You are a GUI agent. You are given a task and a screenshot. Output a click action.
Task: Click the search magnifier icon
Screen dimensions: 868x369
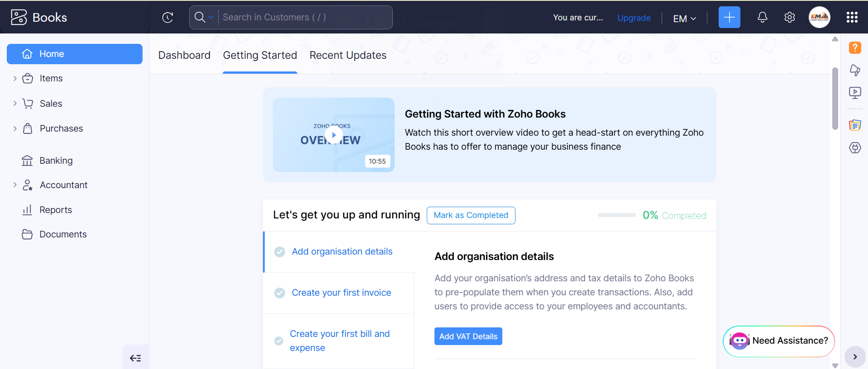point(200,17)
